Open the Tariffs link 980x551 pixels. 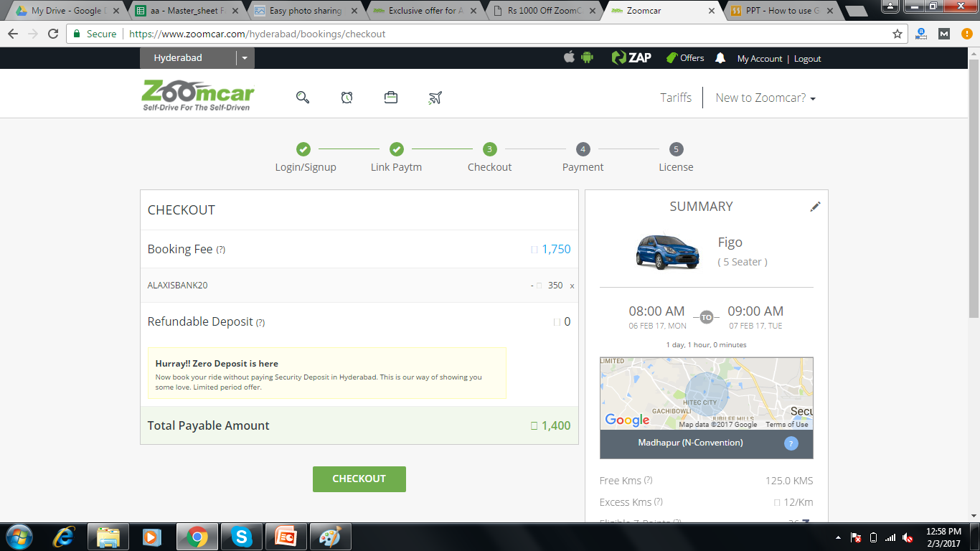tap(676, 98)
